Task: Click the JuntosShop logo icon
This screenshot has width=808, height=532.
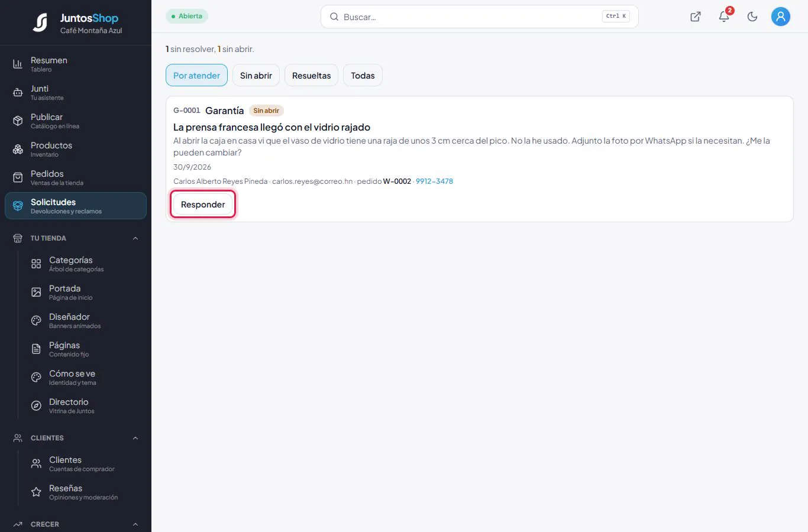Action: point(40,22)
